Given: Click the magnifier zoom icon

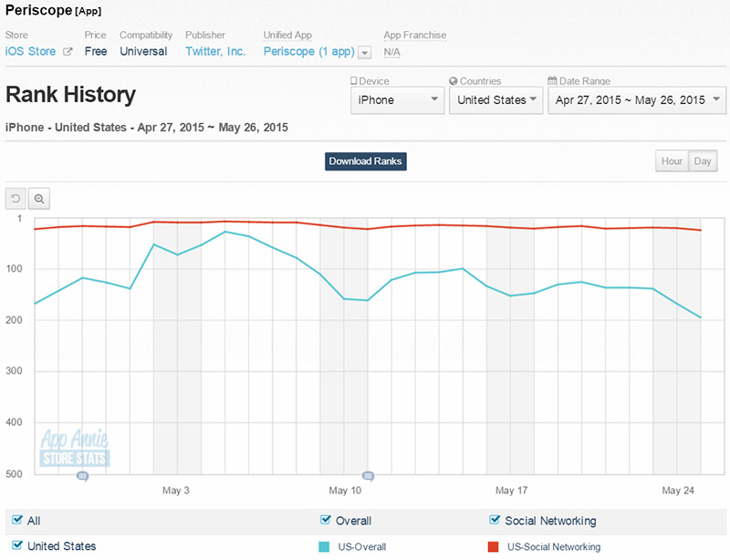Looking at the screenshot, I should pyautogui.click(x=39, y=199).
